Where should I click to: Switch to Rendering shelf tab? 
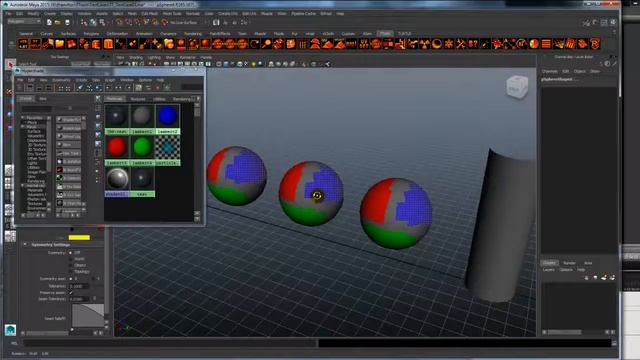(x=193, y=34)
